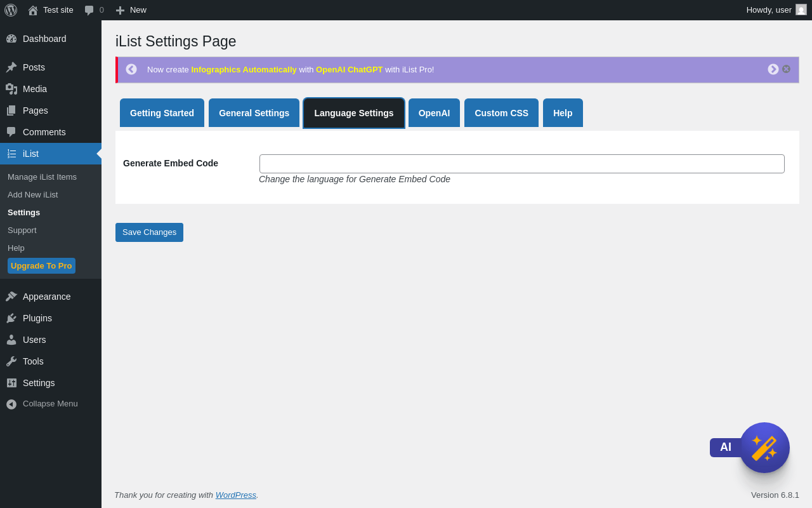Viewport: 812px width, 508px height.
Task: Click the Pages icon in sidebar
Action: click(x=11, y=110)
